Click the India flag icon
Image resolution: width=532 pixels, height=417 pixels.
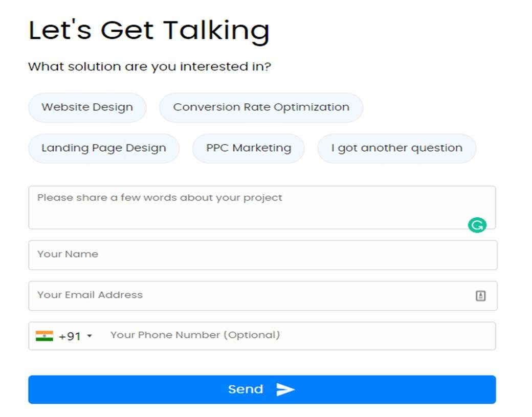pyautogui.click(x=45, y=336)
